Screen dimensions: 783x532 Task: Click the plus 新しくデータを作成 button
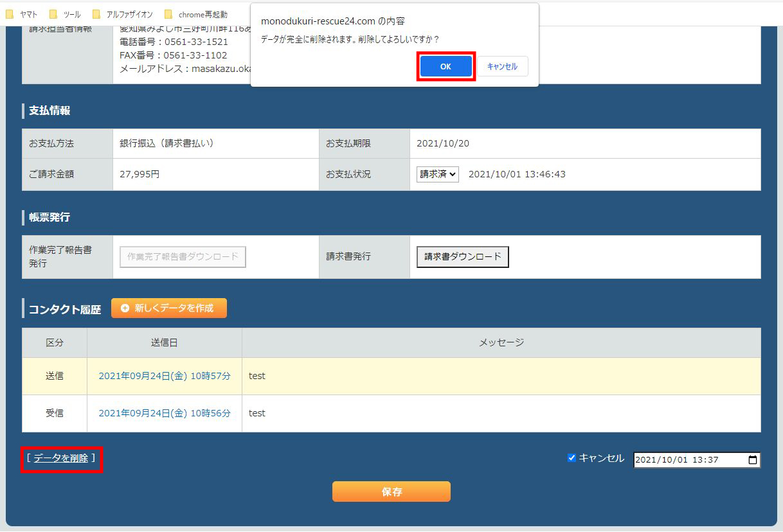tap(168, 308)
